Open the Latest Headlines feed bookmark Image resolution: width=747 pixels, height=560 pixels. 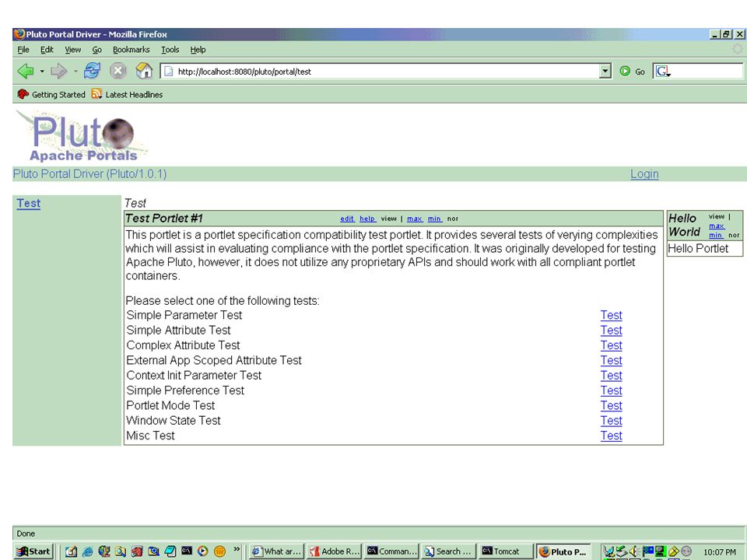pos(127,94)
